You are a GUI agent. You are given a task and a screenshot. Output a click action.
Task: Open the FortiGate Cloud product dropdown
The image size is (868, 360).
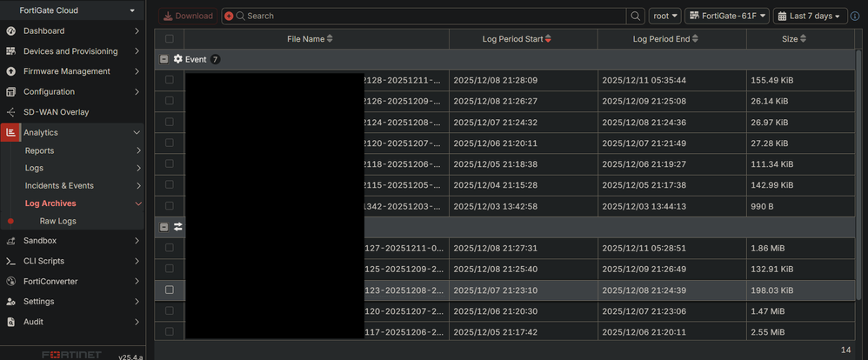click(x=72, y=10)
